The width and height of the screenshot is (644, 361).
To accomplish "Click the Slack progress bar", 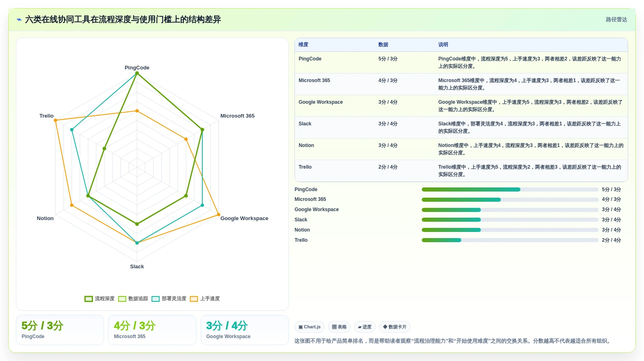I will 510,220.
